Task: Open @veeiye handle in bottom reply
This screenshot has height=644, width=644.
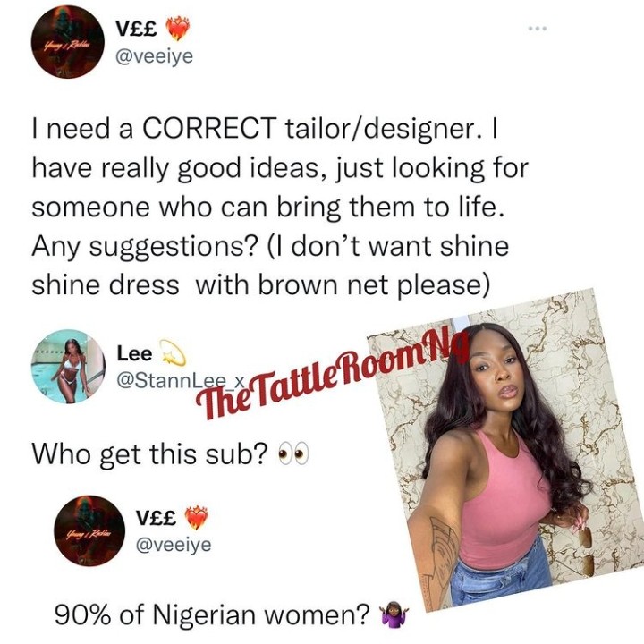Action: [x=174, y=545]
